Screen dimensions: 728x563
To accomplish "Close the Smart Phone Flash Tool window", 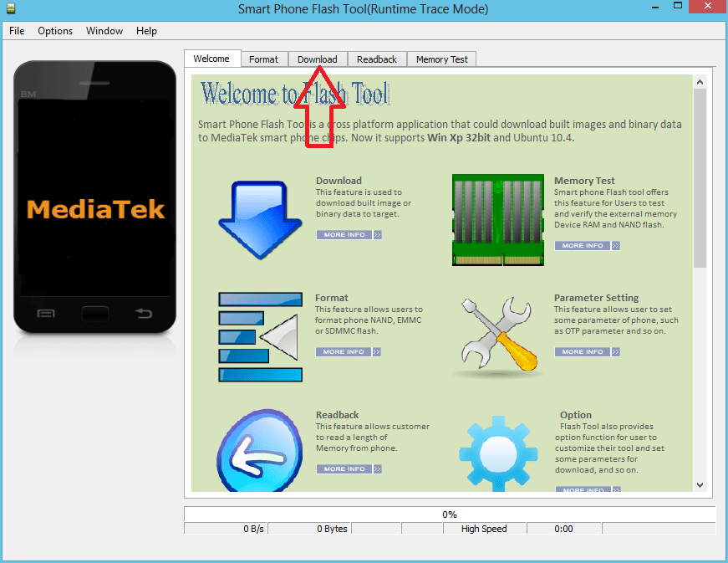I will (x=708, y=7).
